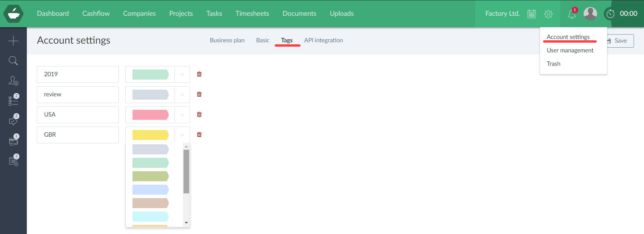Click the notification bell icon
Screen dimensions: 644x234
click(572, 14)
